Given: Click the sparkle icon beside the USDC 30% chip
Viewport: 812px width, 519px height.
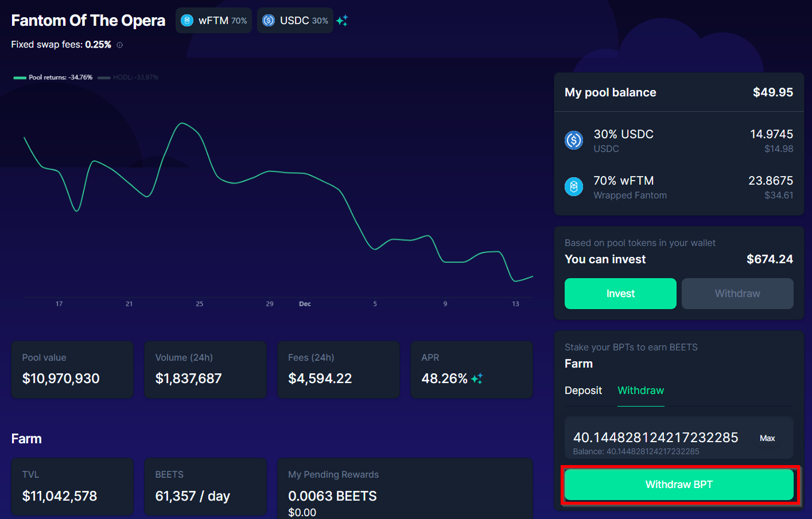Looking at the screenshot, I should pyautogui.click(x=342, y=21).
